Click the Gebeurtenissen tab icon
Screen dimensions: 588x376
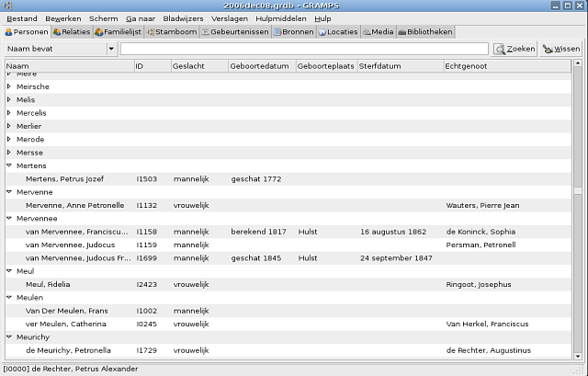tap(206, 32)
